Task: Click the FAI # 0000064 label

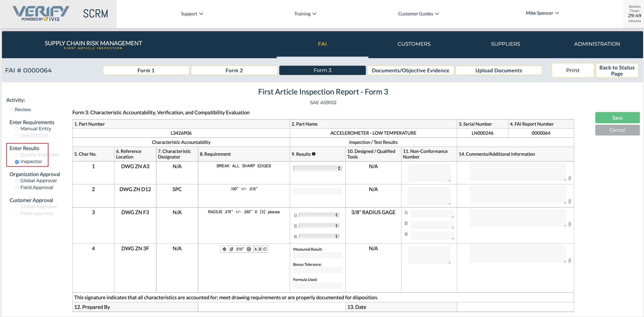Action: pos(28,70)
